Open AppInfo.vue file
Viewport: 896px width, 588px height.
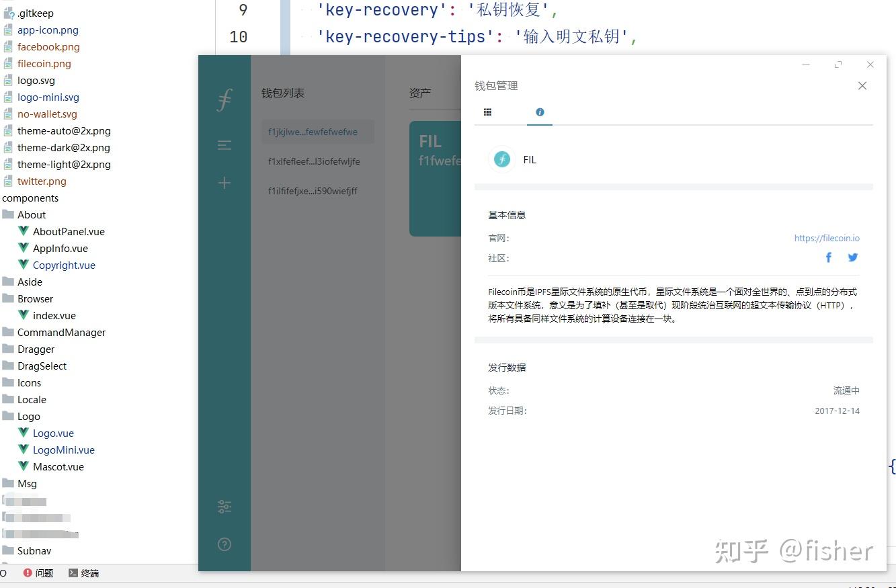tap(60, 248)
